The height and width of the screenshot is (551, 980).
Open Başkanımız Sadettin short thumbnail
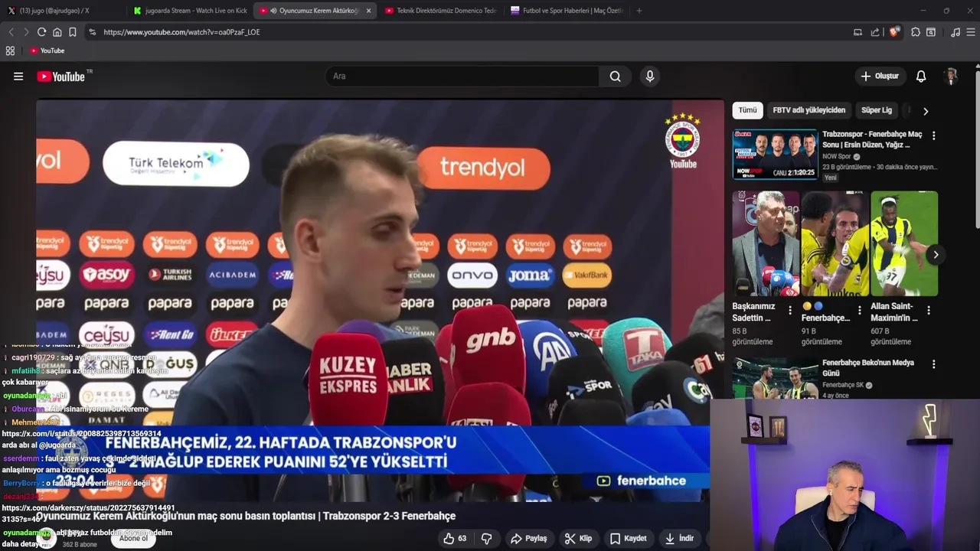click(766, 243)
